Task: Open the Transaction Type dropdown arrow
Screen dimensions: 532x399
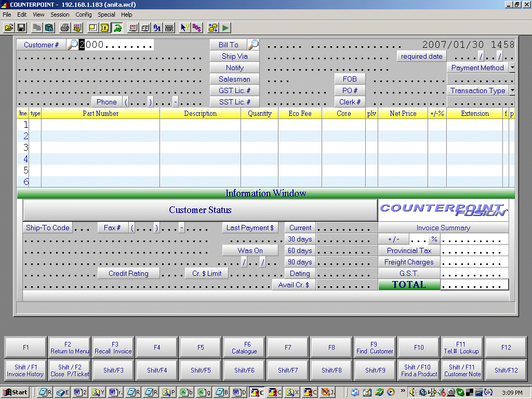Action: click(x=512, y=90)
